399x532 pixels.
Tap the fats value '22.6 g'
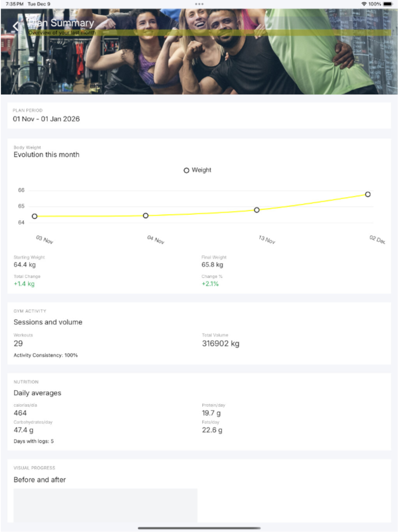point(212,430)
